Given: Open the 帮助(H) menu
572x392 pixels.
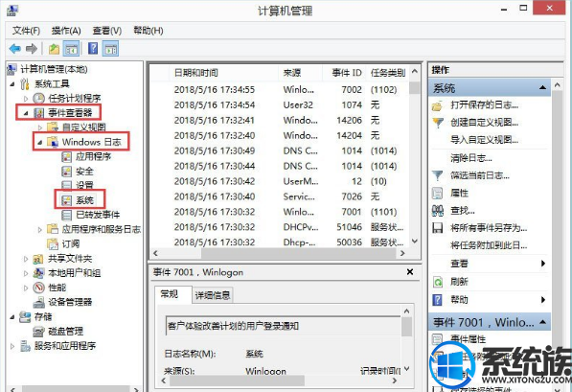Looking at the screenshot, I should click(x=149, y=31).
